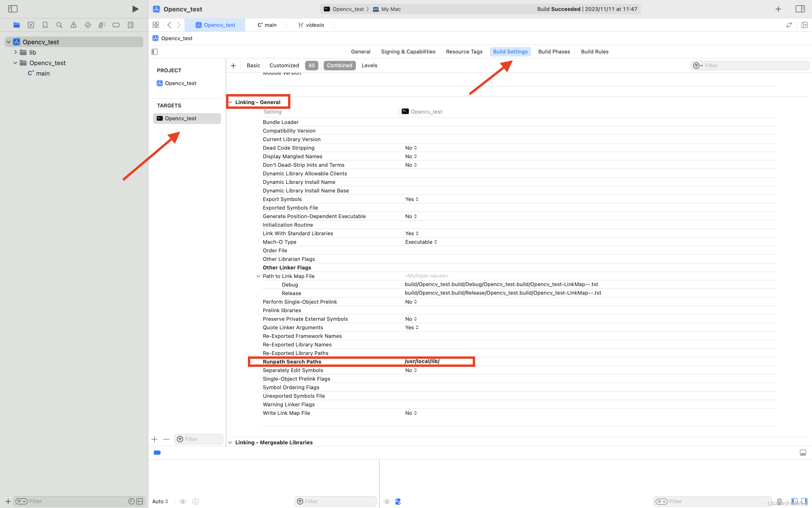Viewport: 812px width, 508px height.
Task: Select the All settings filter
Action: tap(312, 66)
